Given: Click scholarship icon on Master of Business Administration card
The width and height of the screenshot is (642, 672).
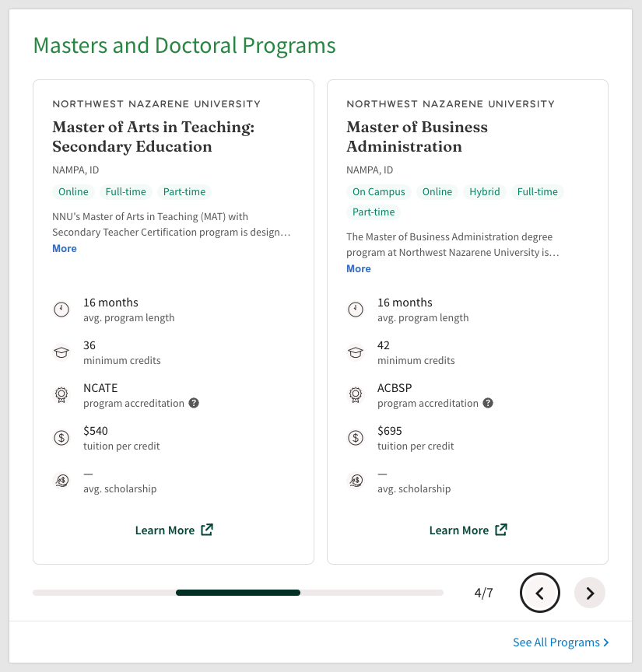Looking at the screenshot, I should 356,481.
